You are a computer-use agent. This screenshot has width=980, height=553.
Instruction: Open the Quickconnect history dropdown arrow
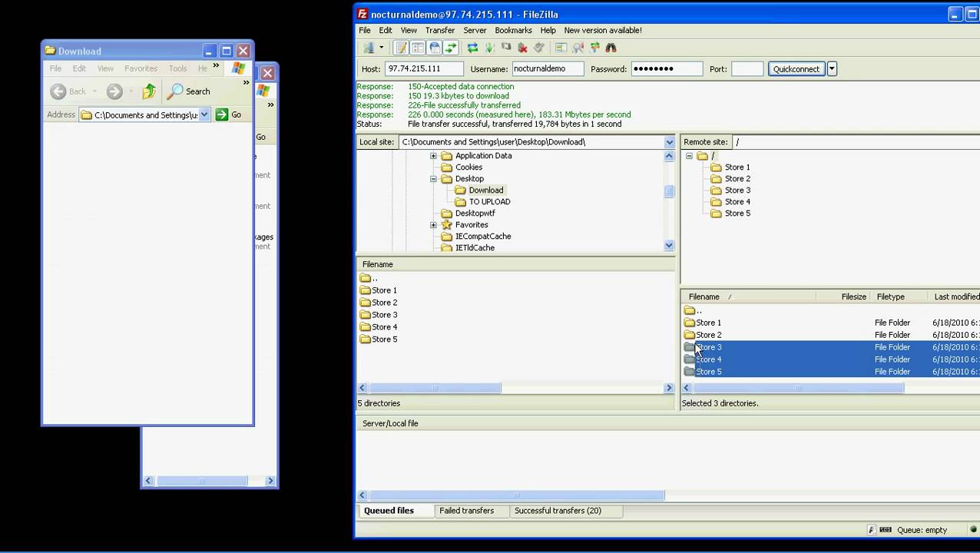point(832,69)
